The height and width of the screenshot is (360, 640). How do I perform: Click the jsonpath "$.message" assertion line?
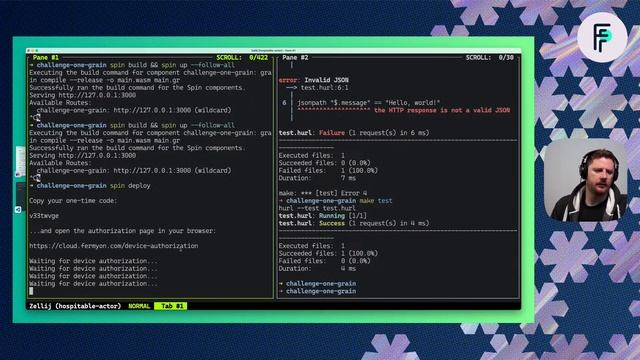[x=369, y=102]
